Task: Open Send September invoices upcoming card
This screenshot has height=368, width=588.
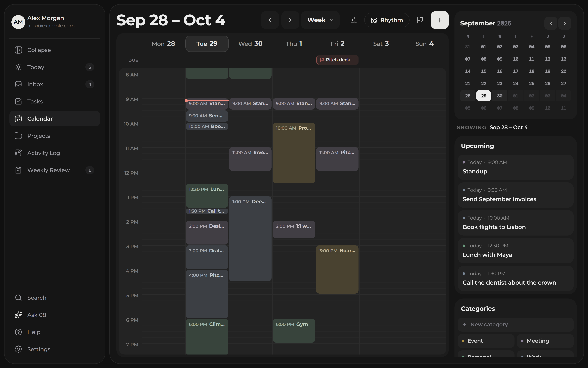Action: click(x=516, y=195)
